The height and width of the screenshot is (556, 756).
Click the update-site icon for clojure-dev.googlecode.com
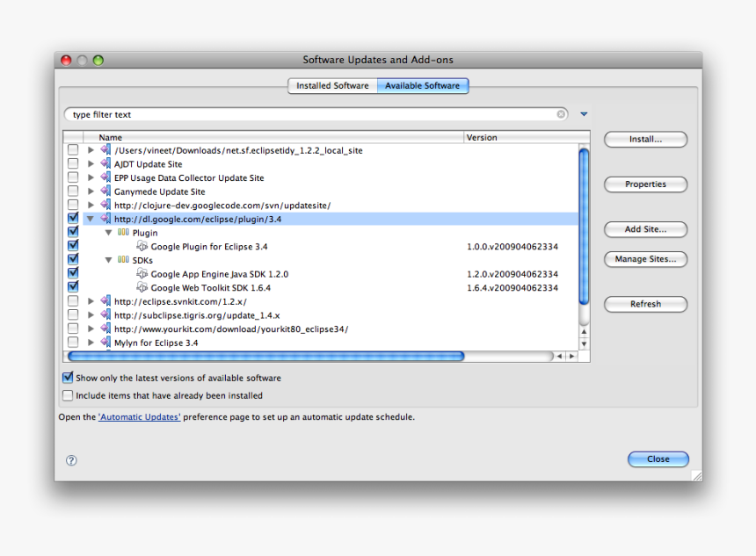105,205
